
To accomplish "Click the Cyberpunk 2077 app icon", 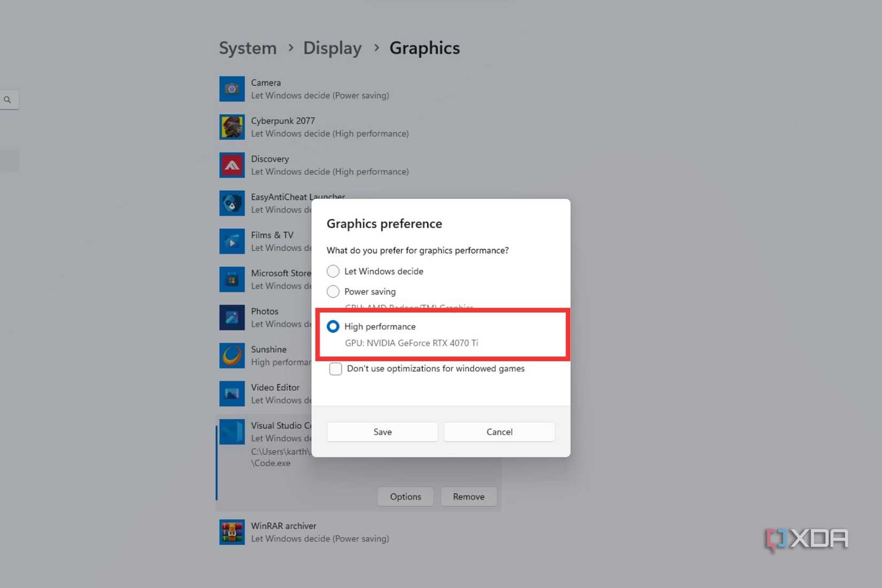I will pyautogui.click(x=231, y=127).
